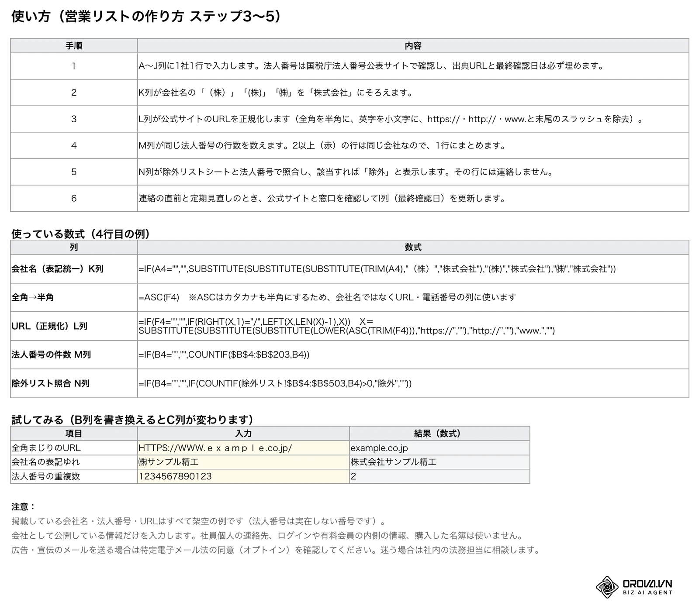Click the input cell '1234567890123'
The height and width of the screenshot is (616, 699).
243,476
